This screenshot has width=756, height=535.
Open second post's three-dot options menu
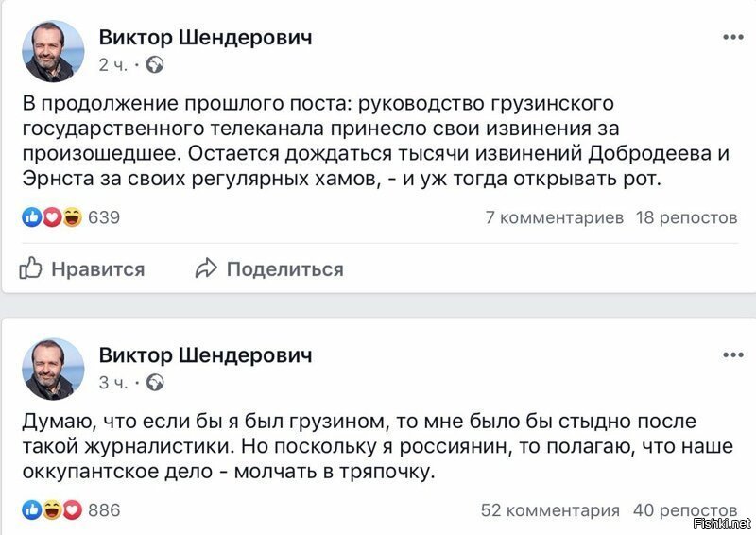(x=733, y=355)
